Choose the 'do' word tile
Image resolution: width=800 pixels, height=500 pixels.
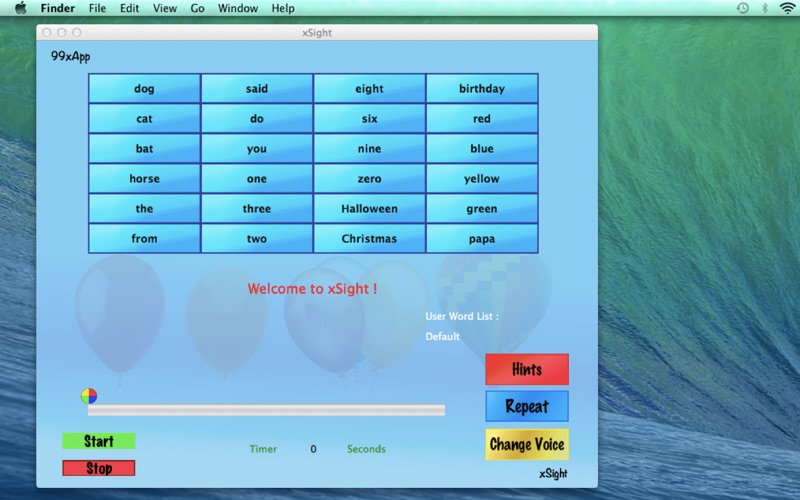click(257, 118)
